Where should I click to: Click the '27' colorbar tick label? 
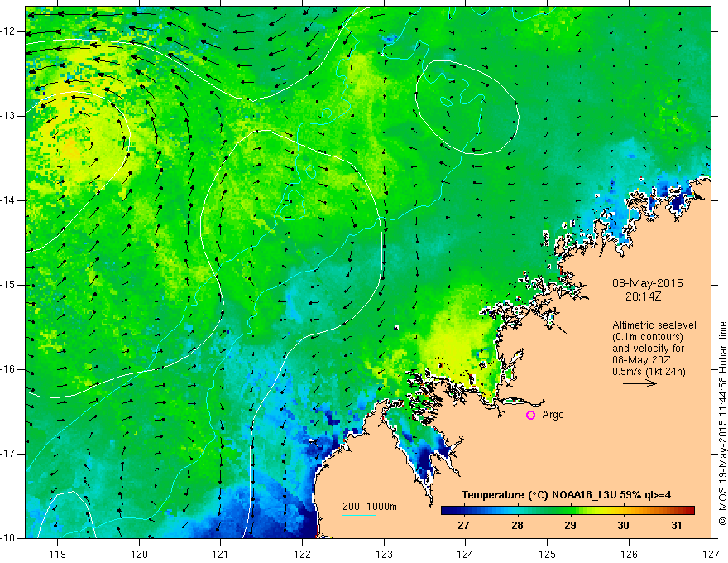coord(463,526)
